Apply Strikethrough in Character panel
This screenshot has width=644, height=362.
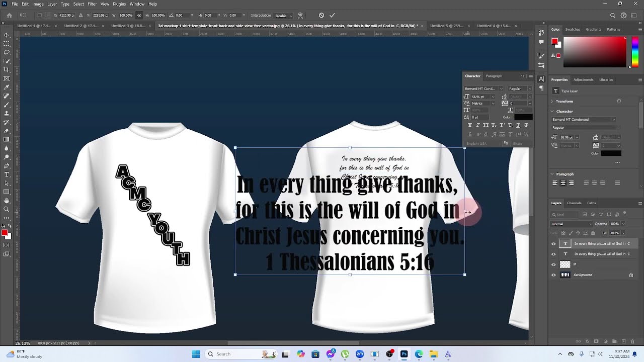point(526,125)
